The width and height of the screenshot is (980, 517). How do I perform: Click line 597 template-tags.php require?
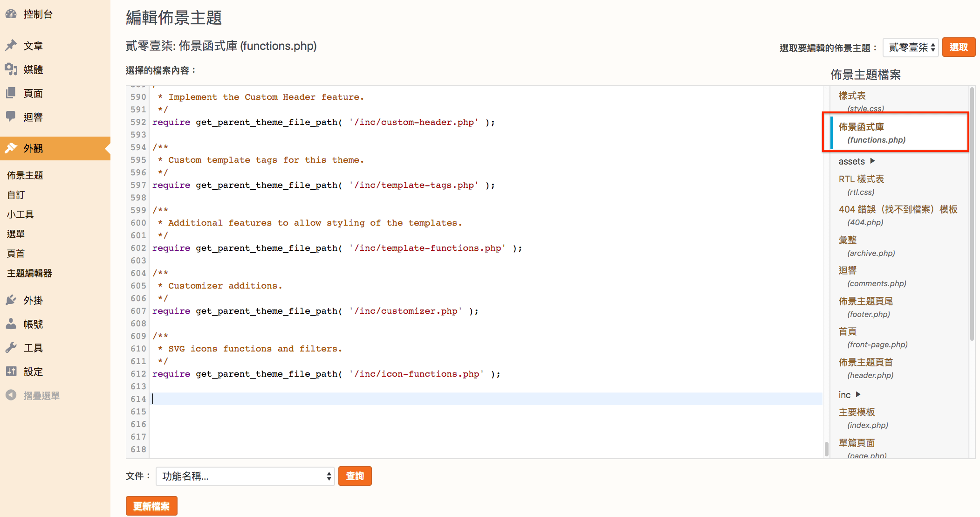[x=323, y=185]
